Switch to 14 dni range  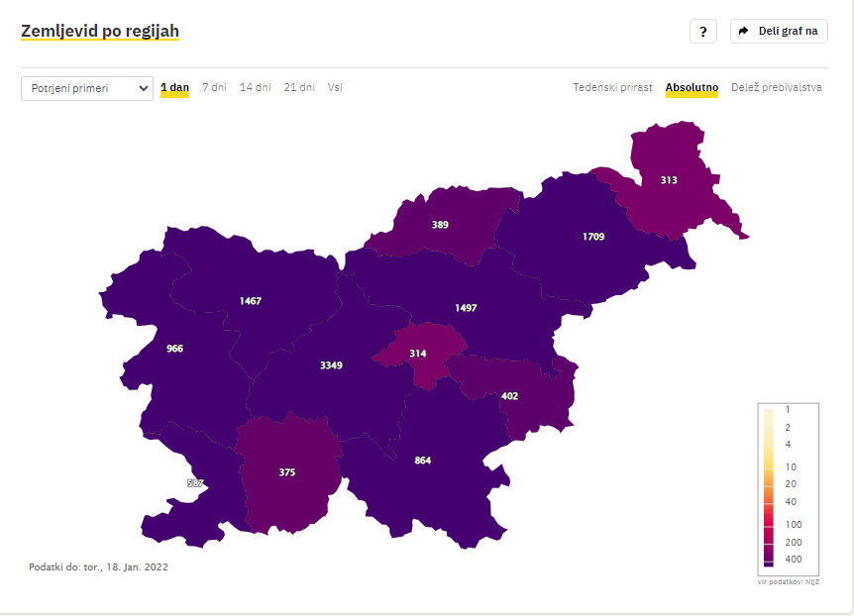coord(256,88)
